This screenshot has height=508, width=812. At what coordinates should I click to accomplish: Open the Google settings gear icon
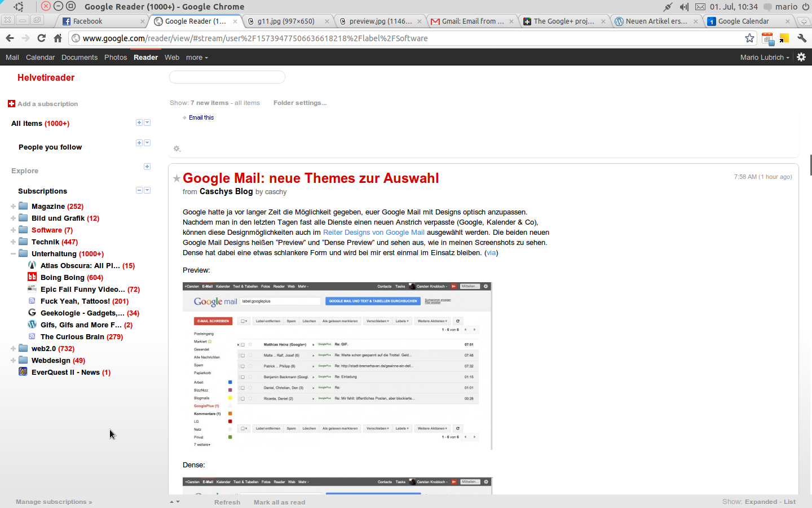pos(801,57)
